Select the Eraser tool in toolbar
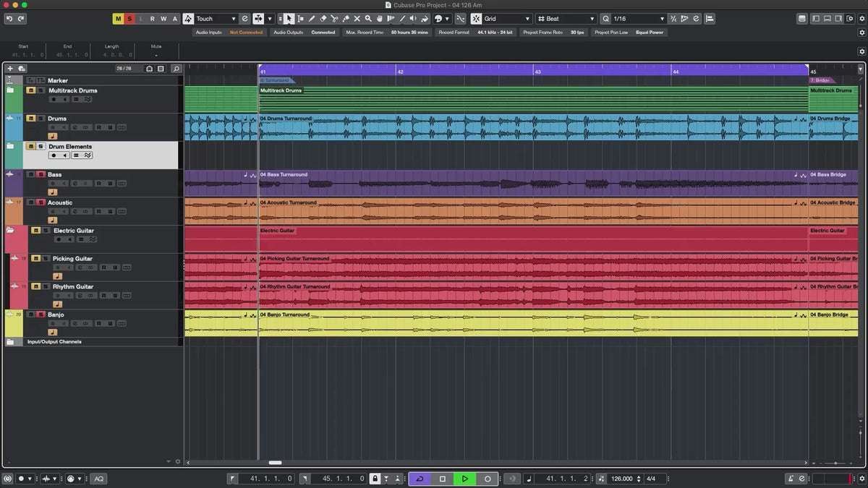868x488 pixels. click(323, 19)
